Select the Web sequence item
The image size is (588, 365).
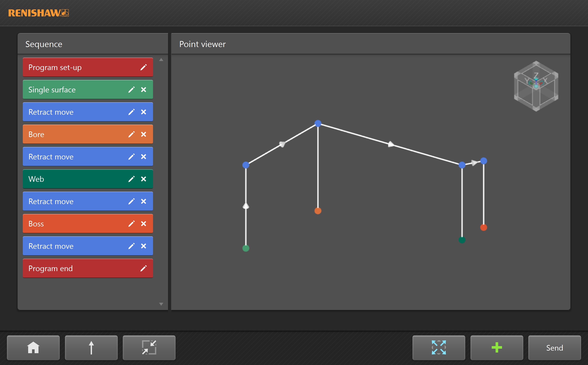pyautogui.click(x=72, y=179)
